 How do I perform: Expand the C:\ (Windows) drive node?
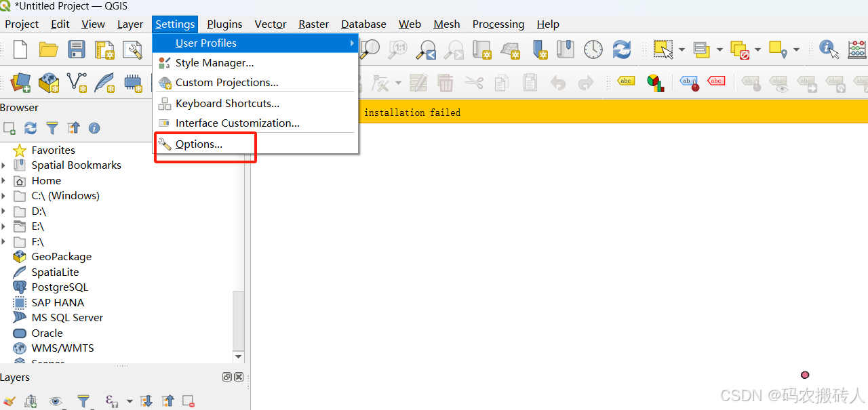3,196
